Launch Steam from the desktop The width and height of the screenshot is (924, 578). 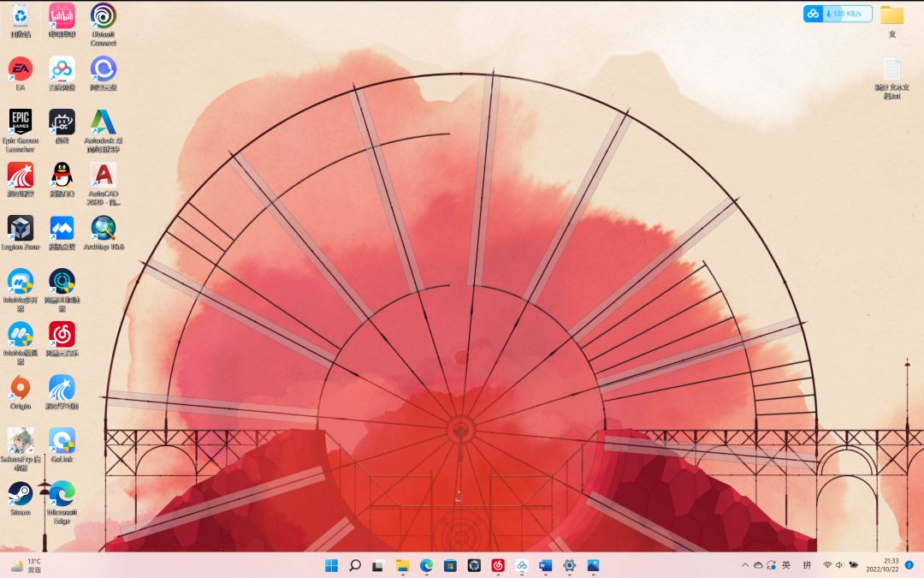[20, 499]
